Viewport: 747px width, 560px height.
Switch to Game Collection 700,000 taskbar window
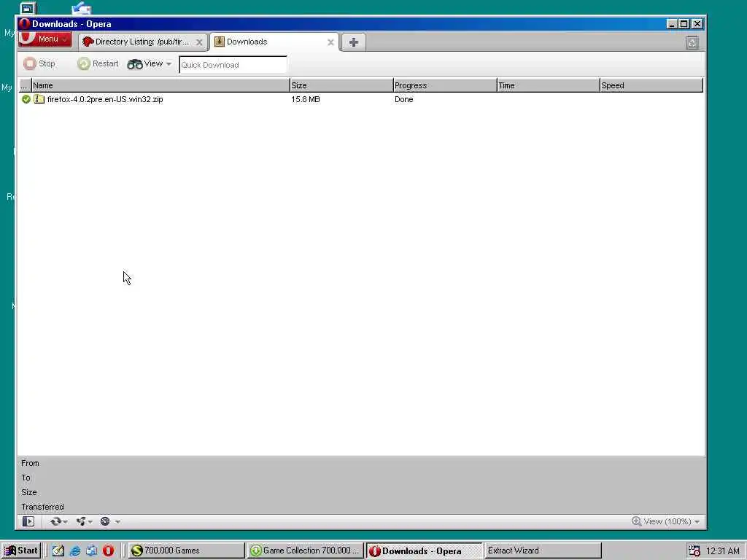coord(306,551)
